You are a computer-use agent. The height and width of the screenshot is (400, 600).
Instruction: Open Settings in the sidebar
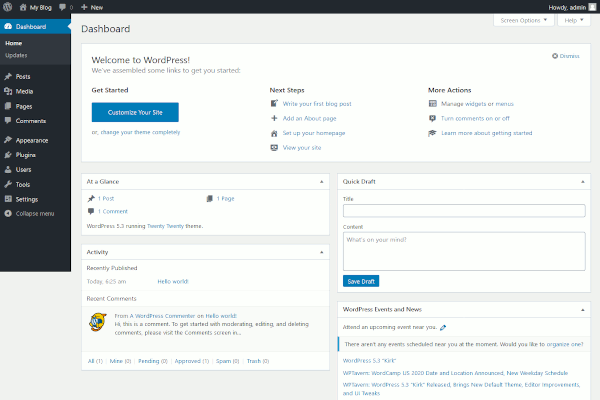[x=27, y=199]
